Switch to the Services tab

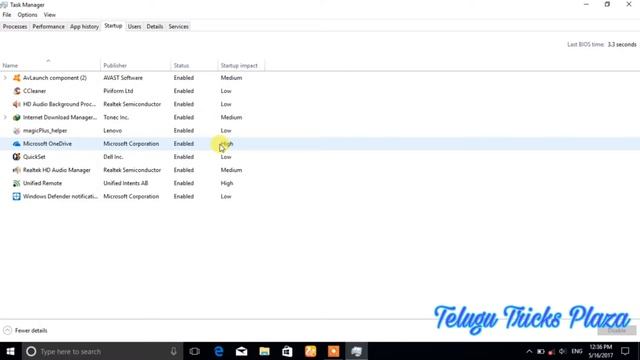179,27
